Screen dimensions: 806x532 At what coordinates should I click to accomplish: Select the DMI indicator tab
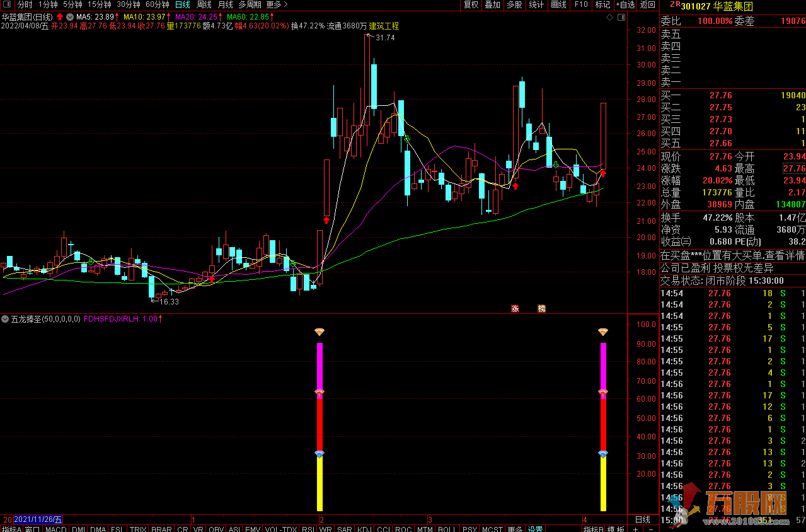pyautogui.click(x=79, y=529)
